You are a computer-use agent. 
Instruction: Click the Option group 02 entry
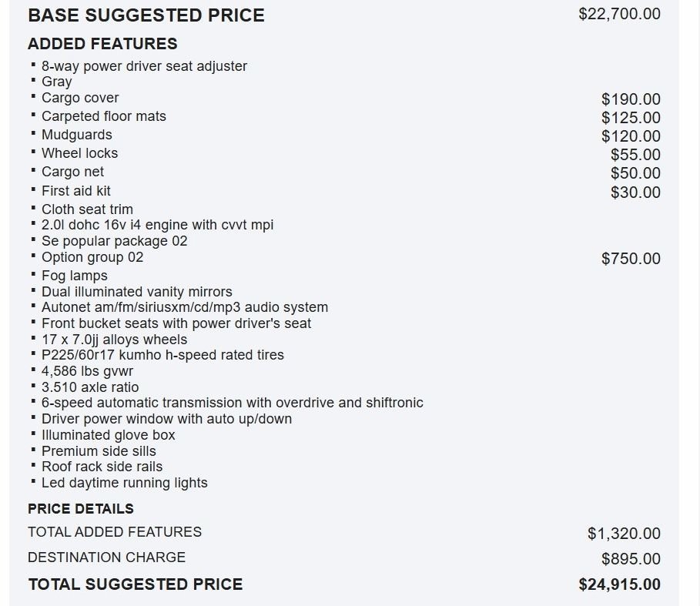pyautogui.click(x=92, y=257)
